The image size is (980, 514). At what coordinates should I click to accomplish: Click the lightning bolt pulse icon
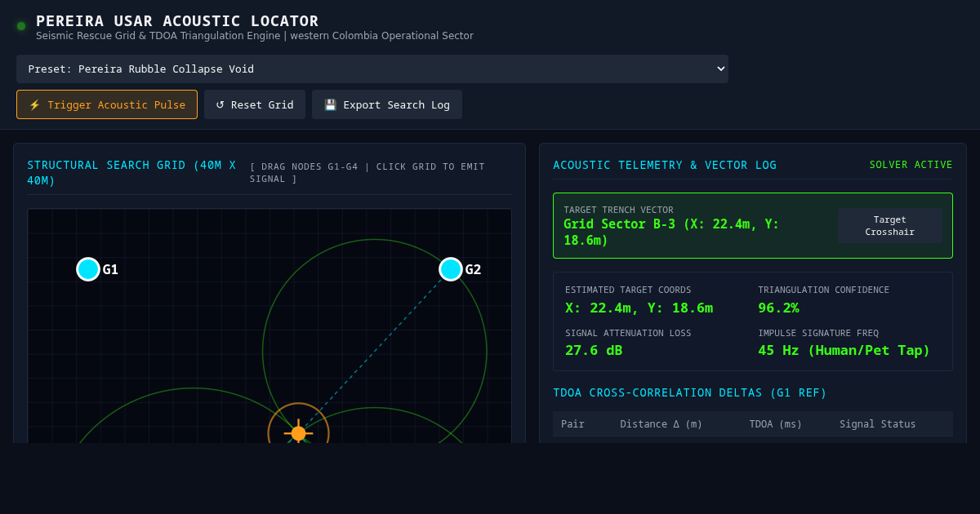pos(34,105)
